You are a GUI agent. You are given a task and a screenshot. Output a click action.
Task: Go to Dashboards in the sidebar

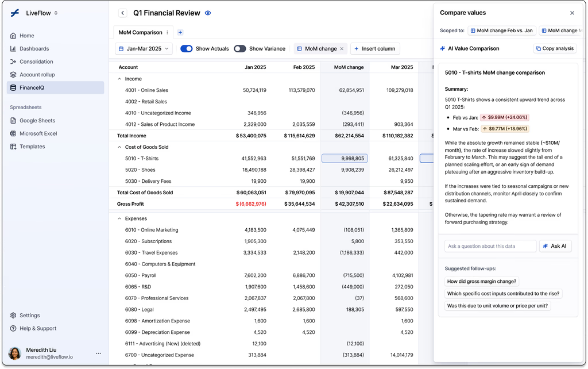point(34,49)
